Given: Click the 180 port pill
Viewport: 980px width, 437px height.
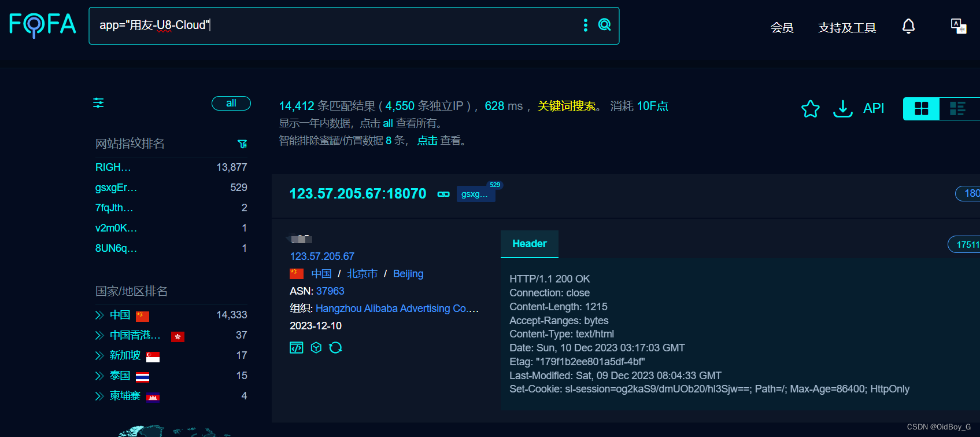Looking at the screenshot, I should tap(968, 193).
